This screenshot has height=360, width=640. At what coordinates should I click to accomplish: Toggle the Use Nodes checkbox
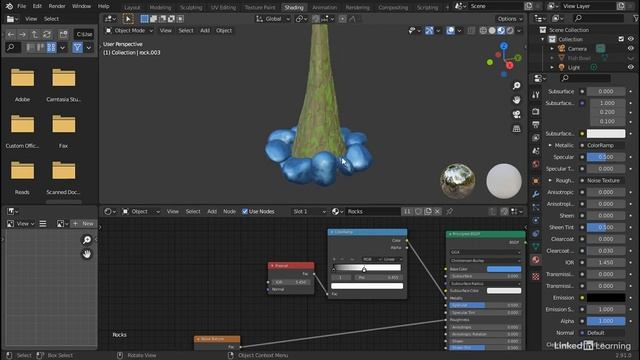coord(245,211)
